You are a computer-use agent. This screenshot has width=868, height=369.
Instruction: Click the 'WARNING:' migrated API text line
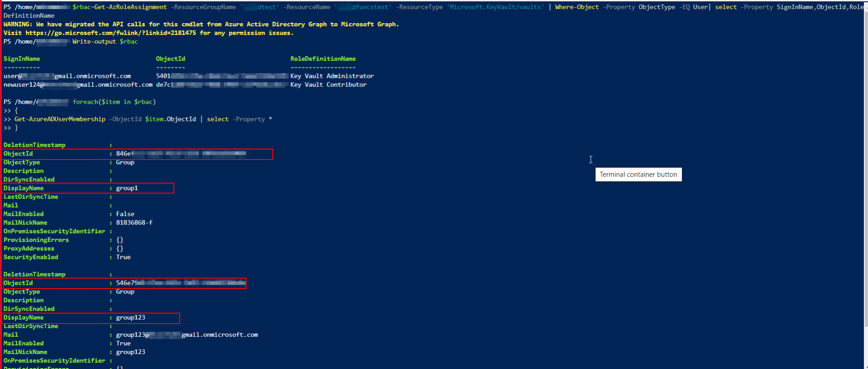[201, 24]
